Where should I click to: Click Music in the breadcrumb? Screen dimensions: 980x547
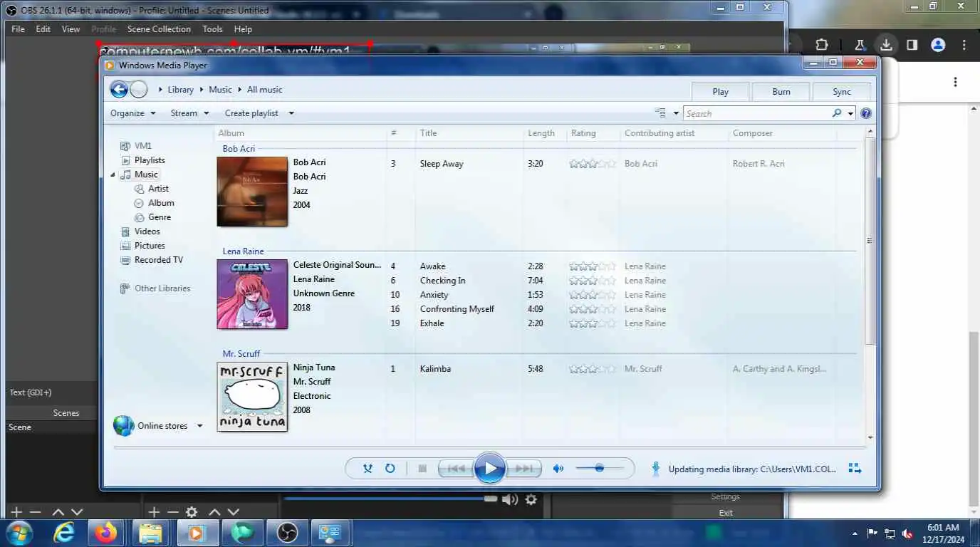click(x=220, y=90)
